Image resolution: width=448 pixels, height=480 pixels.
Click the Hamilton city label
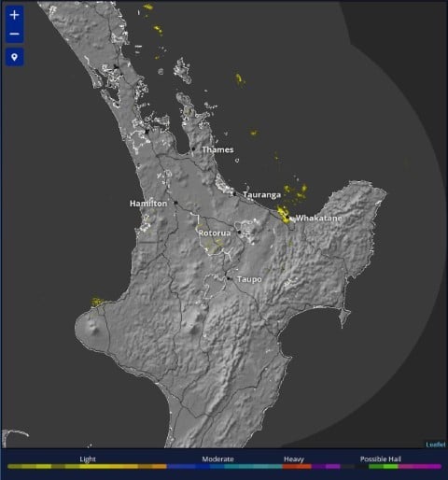click(148, 204)
